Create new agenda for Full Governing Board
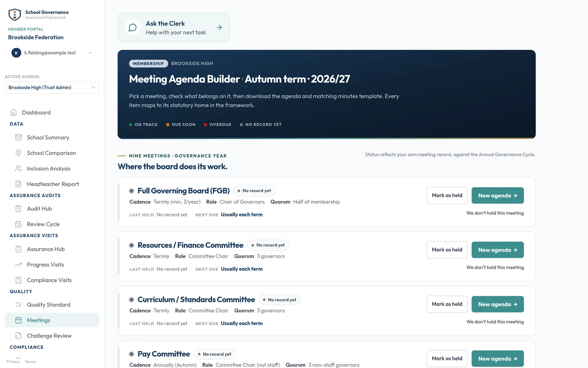Screen dimensions: 588x368 tap(498, 195)
